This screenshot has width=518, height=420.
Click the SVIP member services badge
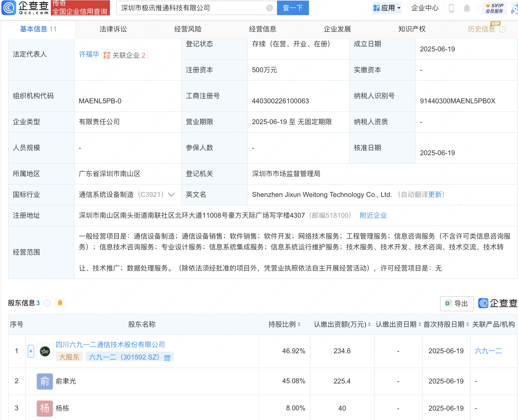click(494, 8)
